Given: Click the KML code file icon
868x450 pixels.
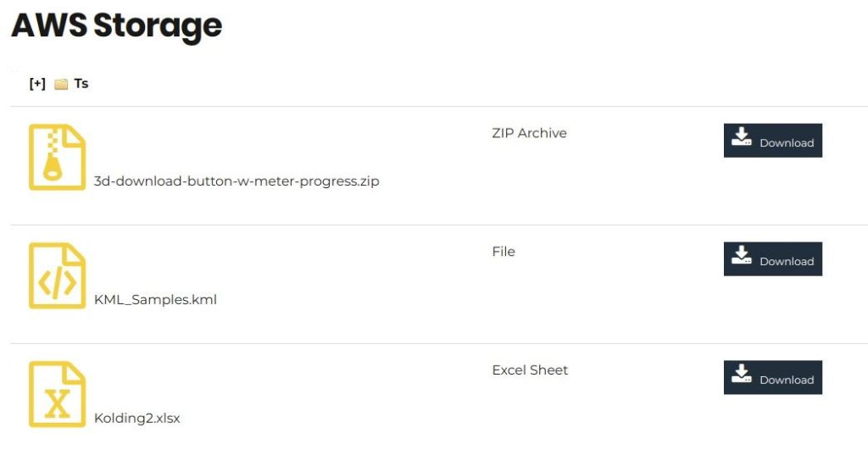Looking at the screenshot, I should click(x=57, y=275).
